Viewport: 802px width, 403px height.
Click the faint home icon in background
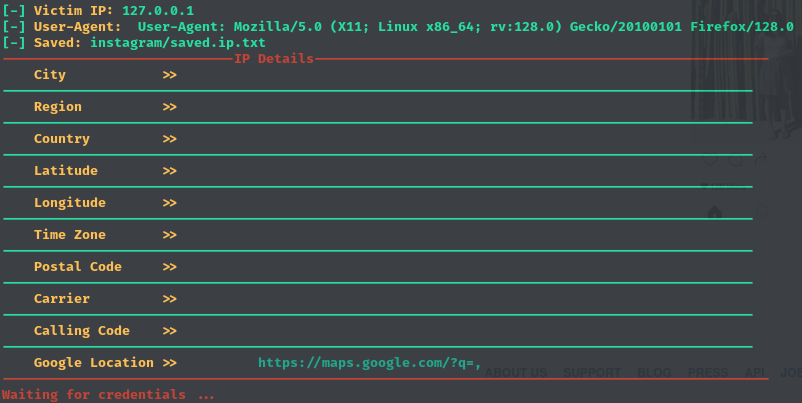pos(714,212)
